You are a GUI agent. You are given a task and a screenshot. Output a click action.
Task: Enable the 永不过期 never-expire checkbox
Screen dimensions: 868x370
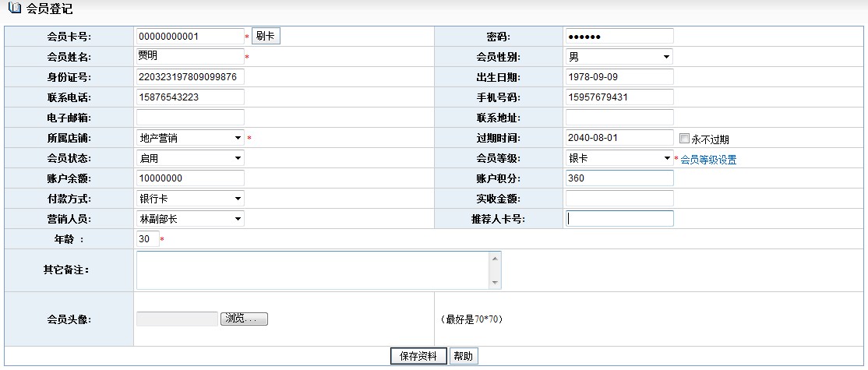(x=684, y=139)
